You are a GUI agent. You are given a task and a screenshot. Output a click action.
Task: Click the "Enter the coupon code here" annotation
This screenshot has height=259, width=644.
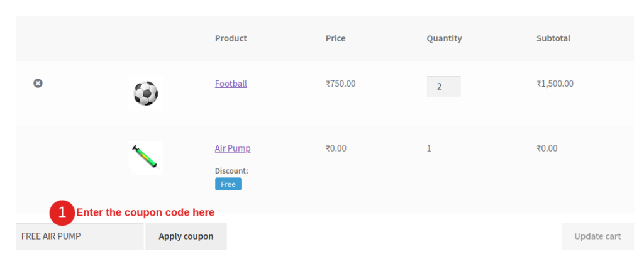click(145, 212)
